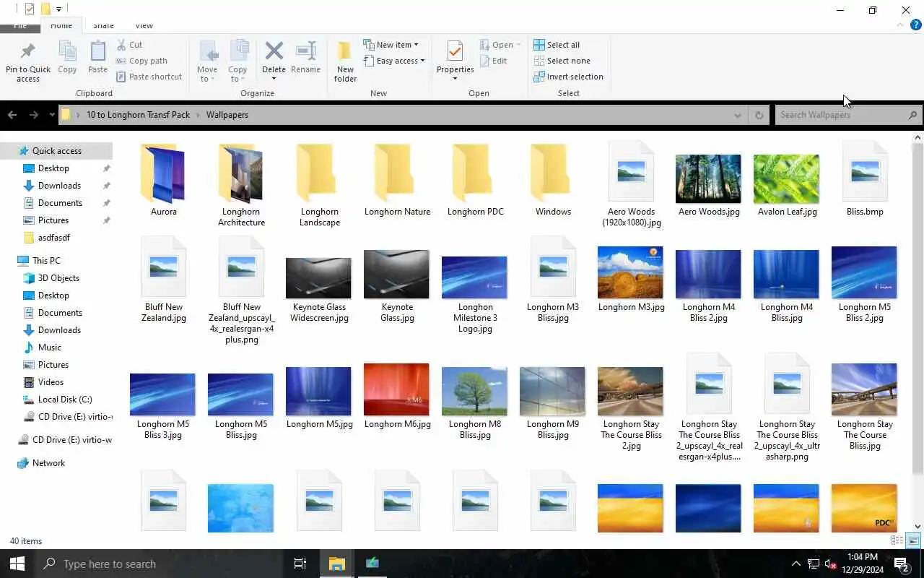Click the Delete X icon
The image size is (924, 578).
274,51
